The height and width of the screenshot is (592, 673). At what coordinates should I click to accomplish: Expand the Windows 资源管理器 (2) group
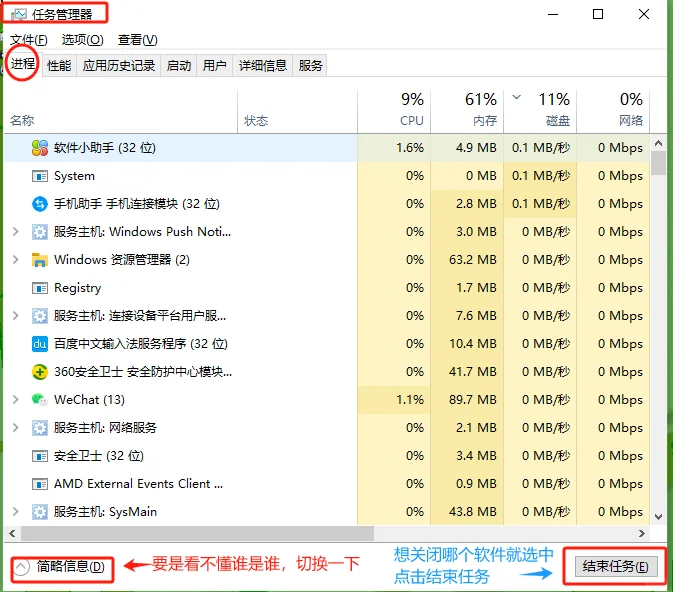point(16,260)
